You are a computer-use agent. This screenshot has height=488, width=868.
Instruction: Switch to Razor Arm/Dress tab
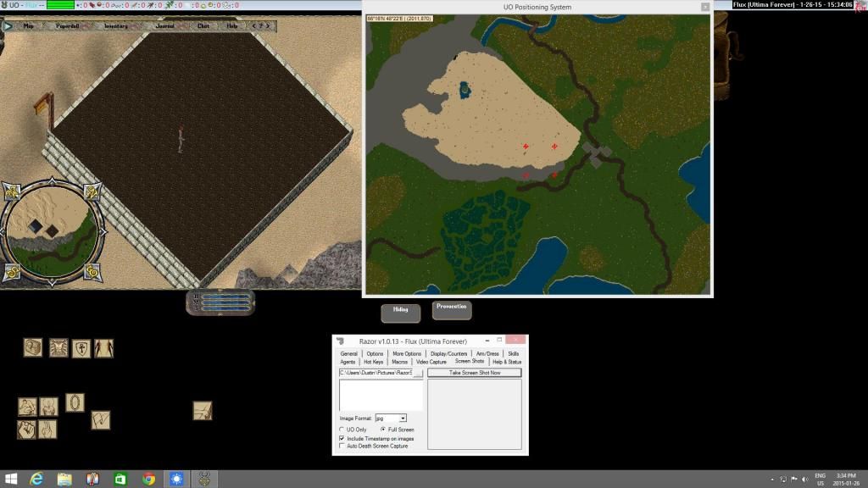point(487,353)
